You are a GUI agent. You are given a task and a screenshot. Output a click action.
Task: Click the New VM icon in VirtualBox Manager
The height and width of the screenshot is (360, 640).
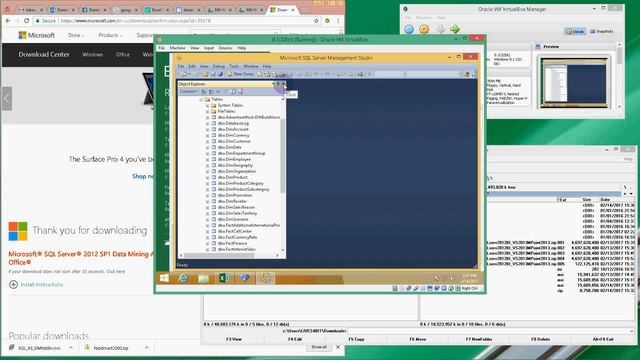point(409,29)
